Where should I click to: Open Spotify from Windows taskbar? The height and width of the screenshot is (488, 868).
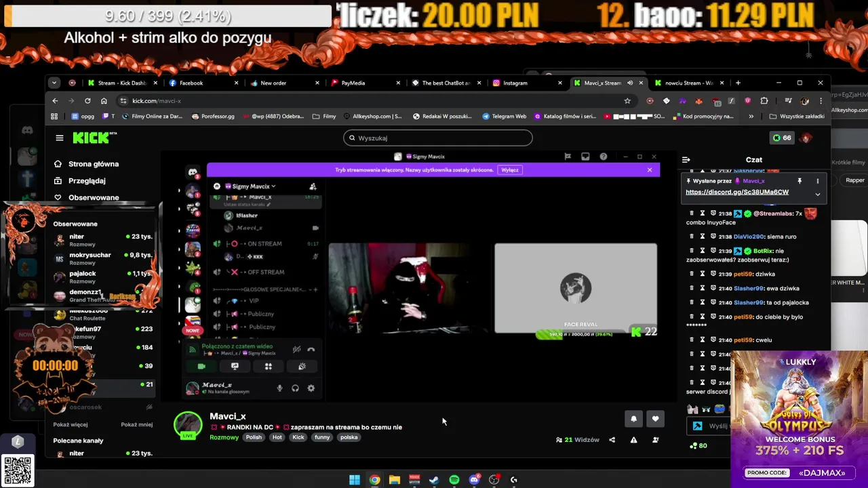454,480
